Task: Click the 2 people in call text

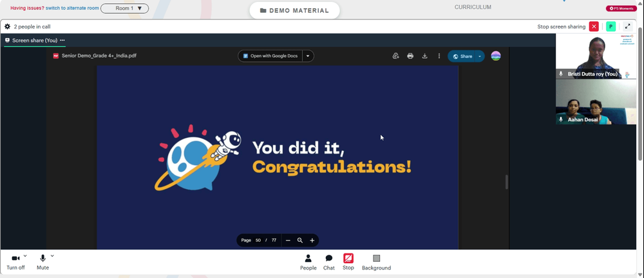Action: [x=32, y=26]
